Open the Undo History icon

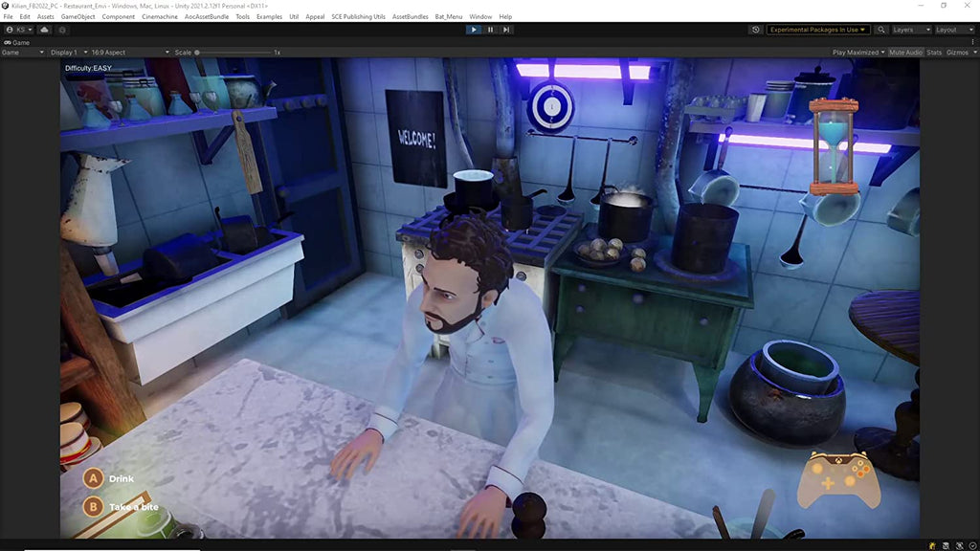756,30
